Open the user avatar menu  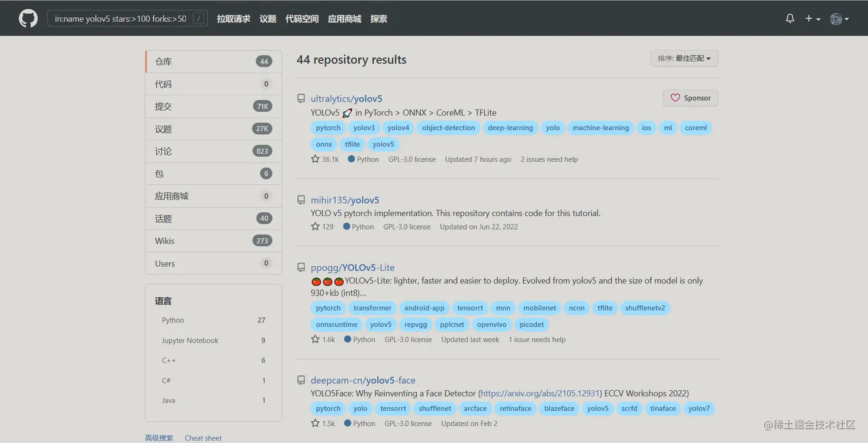(x=839, y=18)
